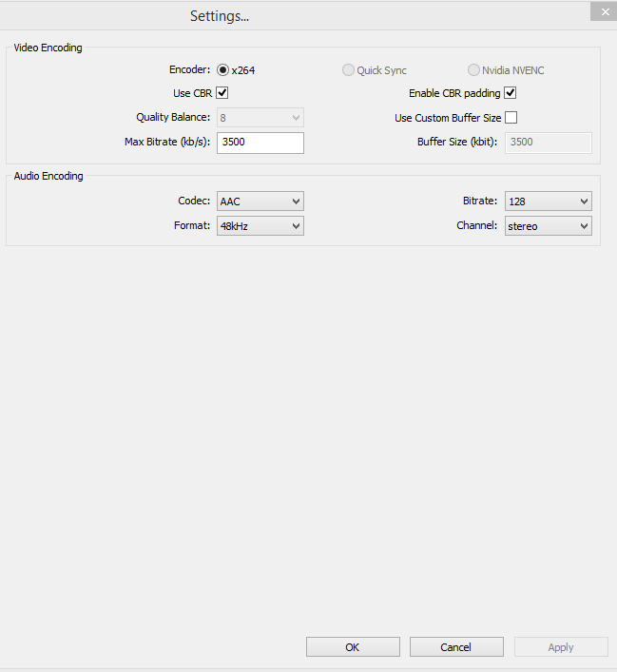617x672 pixels.
Task: Click the Channel label text
Action: (x=477, y=225)
